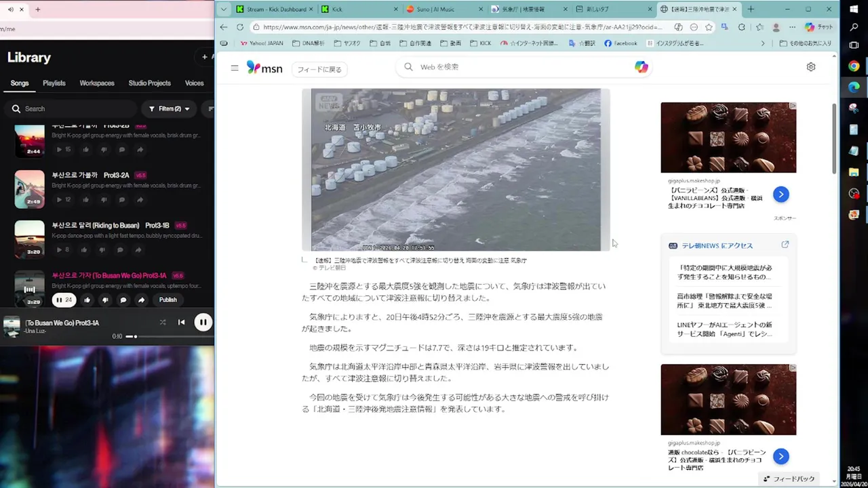Click the muted speaker icon on the Suno browser tab
The image size is (868, 488).
coord(10,9)
